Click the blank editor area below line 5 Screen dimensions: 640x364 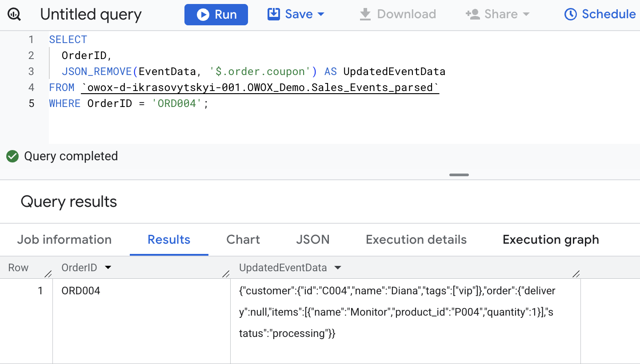click(344, 127)
